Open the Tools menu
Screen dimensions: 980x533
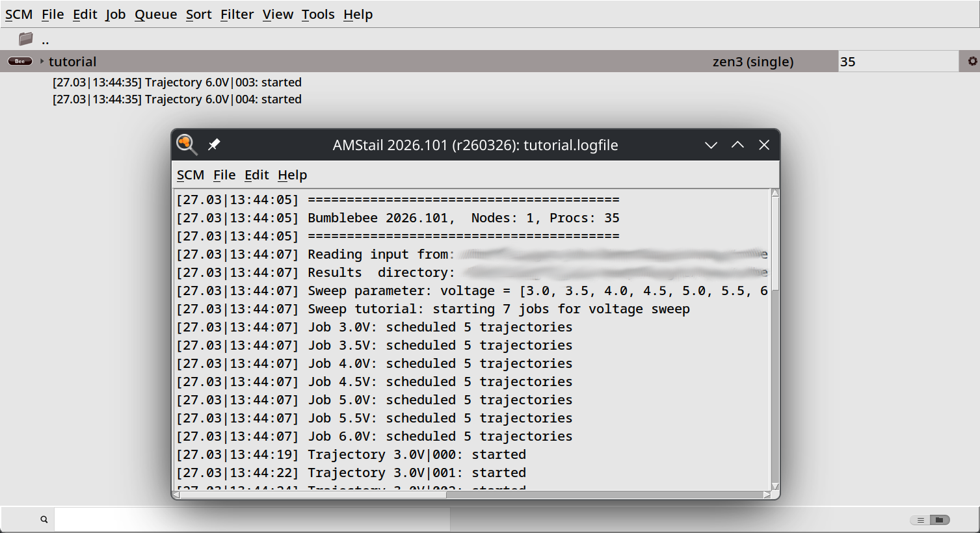(317, 14)
